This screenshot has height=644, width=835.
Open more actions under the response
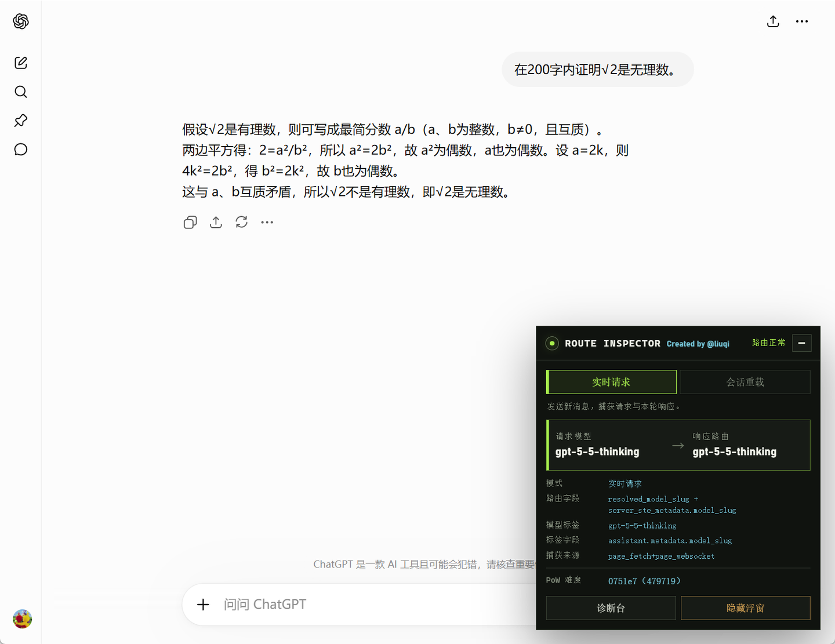coord(267,222)
